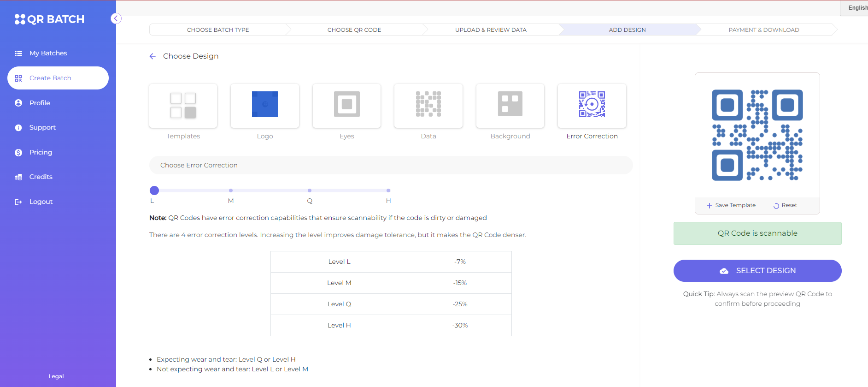868x387 pixels.
Task: Click the Level Q table cell
Action: coord(339,304)
